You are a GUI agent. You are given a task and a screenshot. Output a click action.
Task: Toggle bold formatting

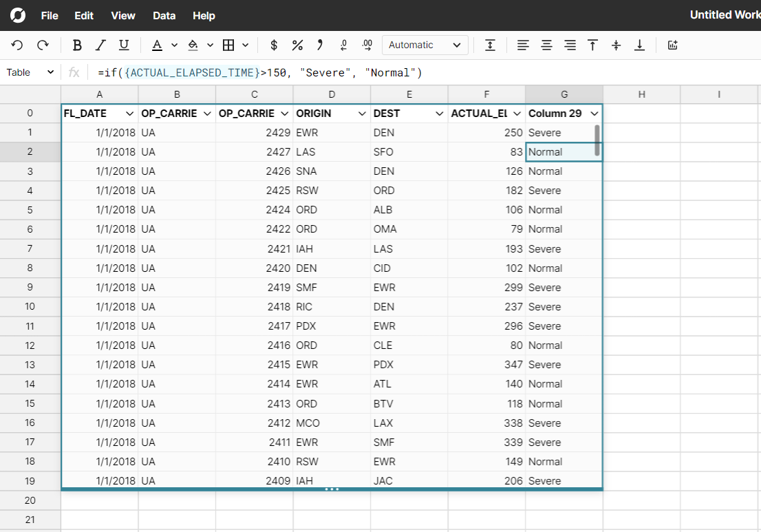(77, 45)
